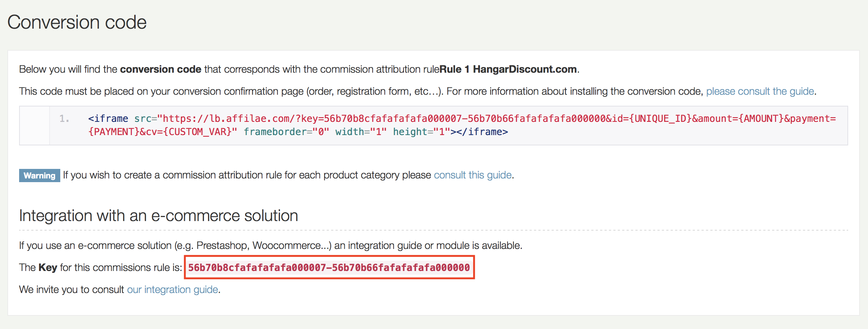The height and width of the screenshot is (329, 868).
Task: Open the "please consult the guide" link
Action: tap(760, 91)
